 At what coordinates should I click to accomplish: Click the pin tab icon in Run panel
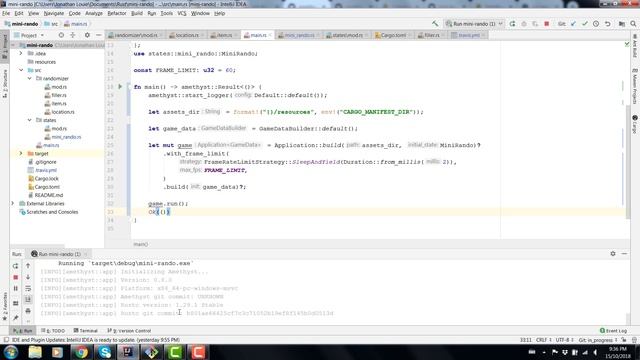point(16,318)
